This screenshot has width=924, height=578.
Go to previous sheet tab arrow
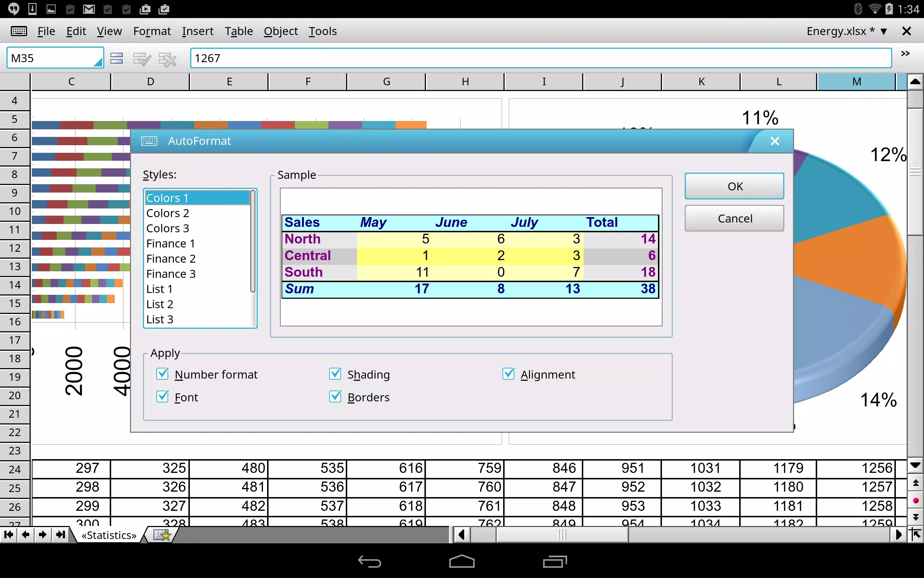tap(26, 534)
